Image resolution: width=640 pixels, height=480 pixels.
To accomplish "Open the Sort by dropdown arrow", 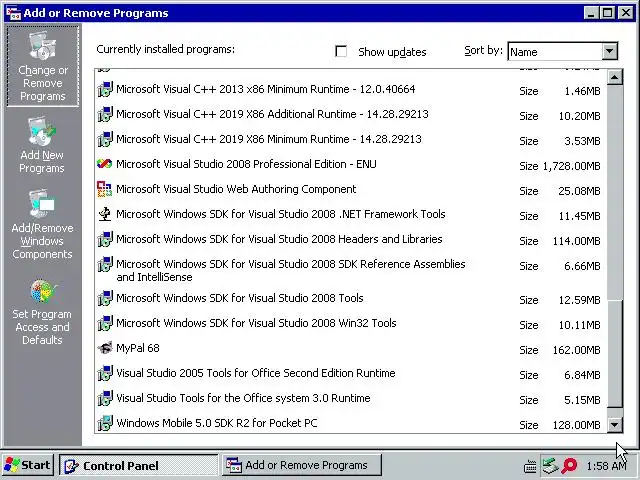I will (x=609, y=51).
